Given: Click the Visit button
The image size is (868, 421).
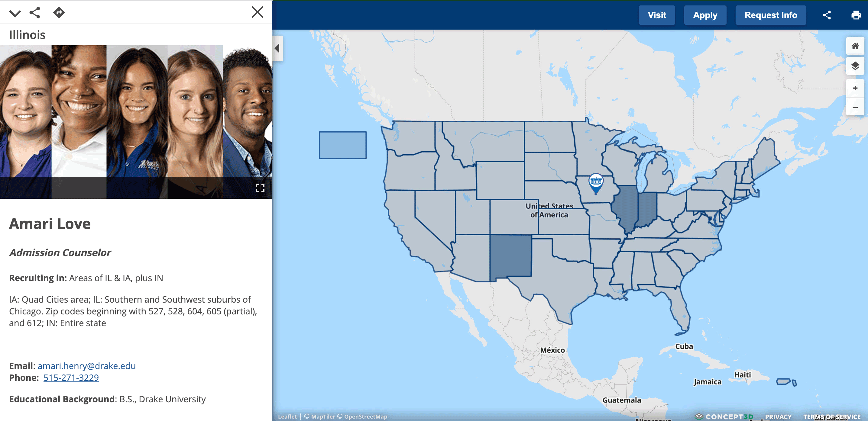Looking at the screenshot, I should pos(656,15).
